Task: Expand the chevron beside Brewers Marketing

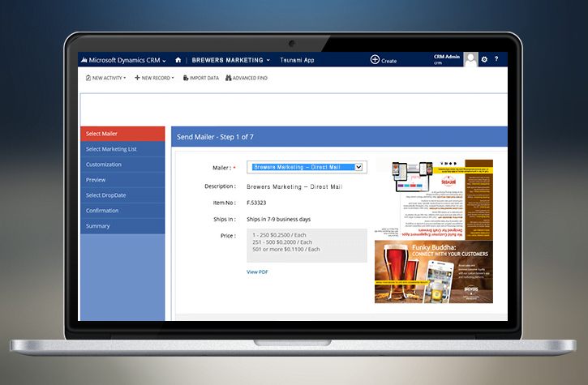Action: pyautogui.click(x=268, y=60)
